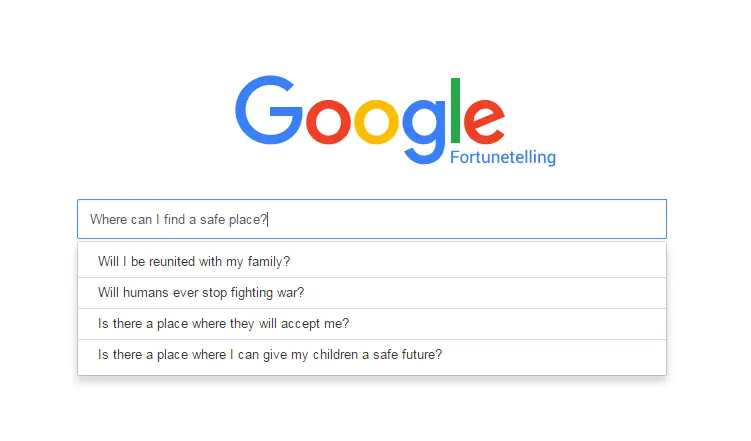Select "Will I be reunited with my family?" suggestion
751x441 pixels.
(372, 261)
